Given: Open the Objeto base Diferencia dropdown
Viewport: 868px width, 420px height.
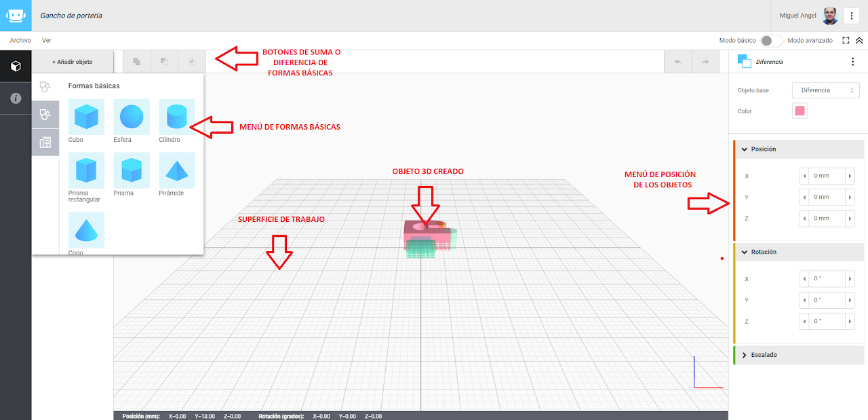Looking at the screenshot, I should point(825,90).
